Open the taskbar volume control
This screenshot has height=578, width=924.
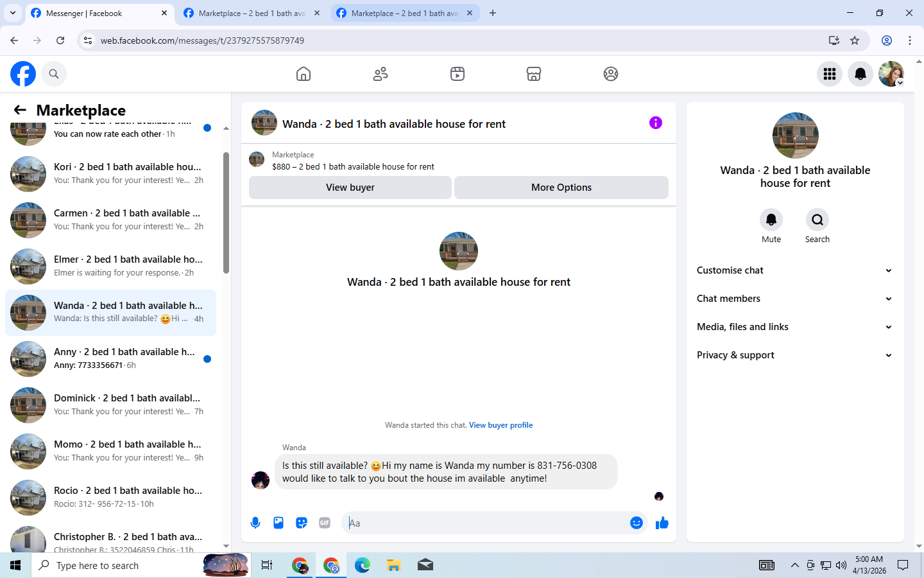[x=841, y=565]
